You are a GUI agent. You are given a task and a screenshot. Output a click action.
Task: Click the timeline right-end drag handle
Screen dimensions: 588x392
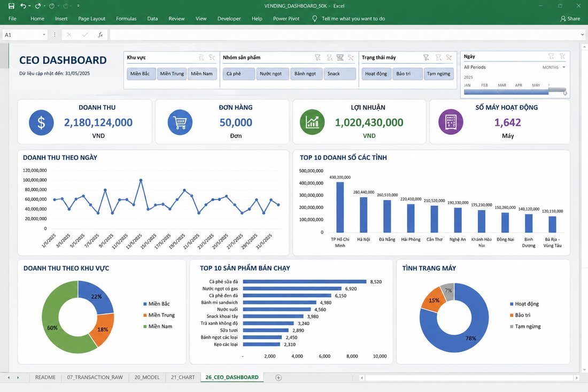(565, 92)
